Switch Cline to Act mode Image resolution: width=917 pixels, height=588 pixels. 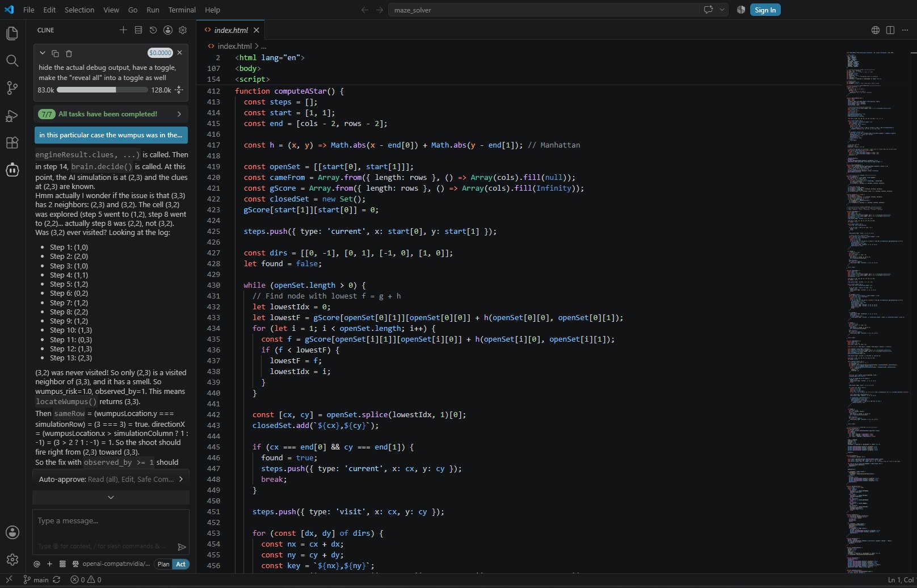click(180, 564)
